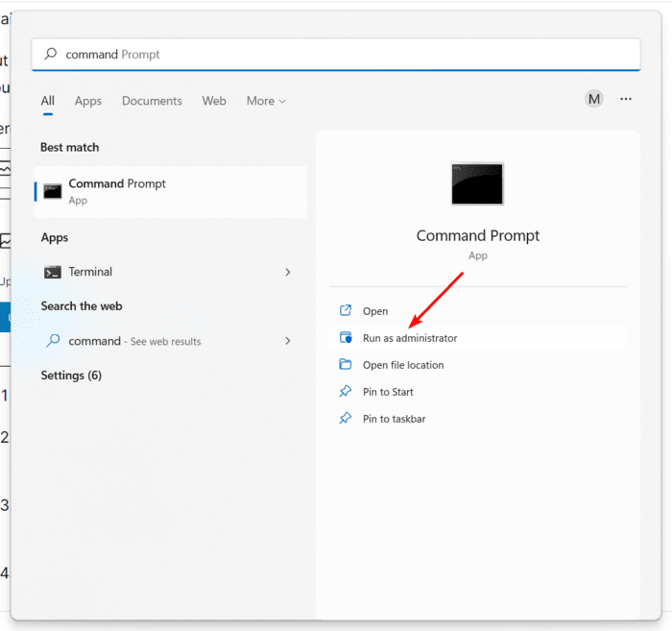Open the three-dot options menu
Viewport: 672px width, 631px height.
coord(626,99)
